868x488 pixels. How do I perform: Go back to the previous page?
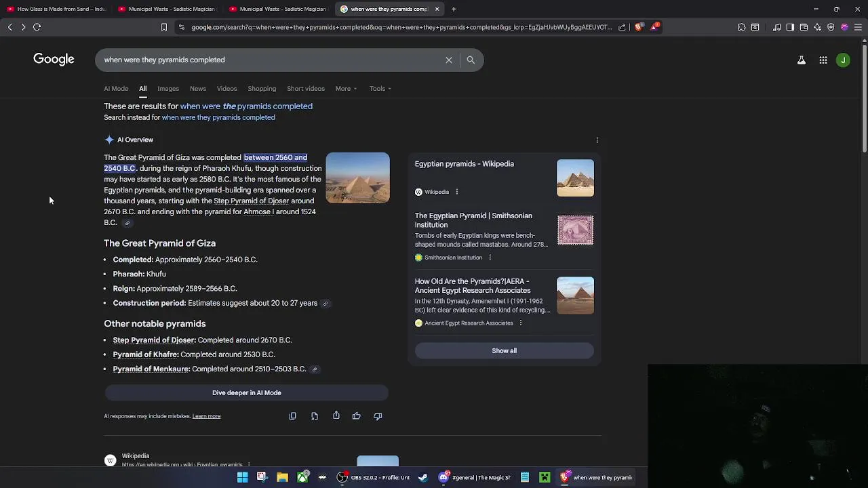[10, 27]
